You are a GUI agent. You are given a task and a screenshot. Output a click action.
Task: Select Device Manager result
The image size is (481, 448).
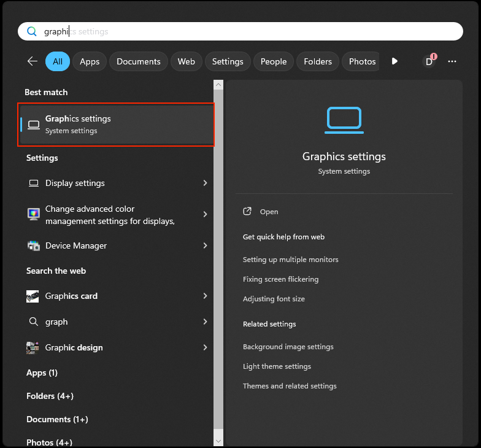click(x=117, y=245)
